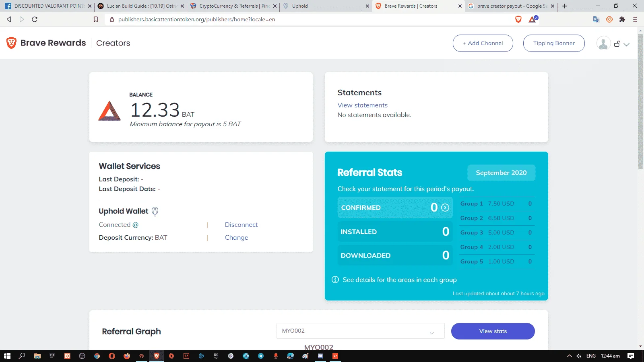Click the INSTALLED referral stat row
This screenshot has width=644, height=362.
[x=395, y=232]
